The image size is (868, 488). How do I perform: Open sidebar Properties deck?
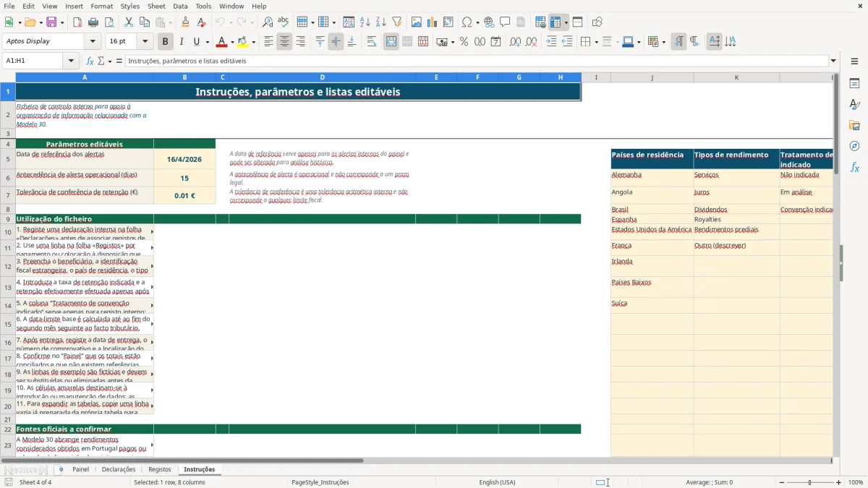(854, 84)
